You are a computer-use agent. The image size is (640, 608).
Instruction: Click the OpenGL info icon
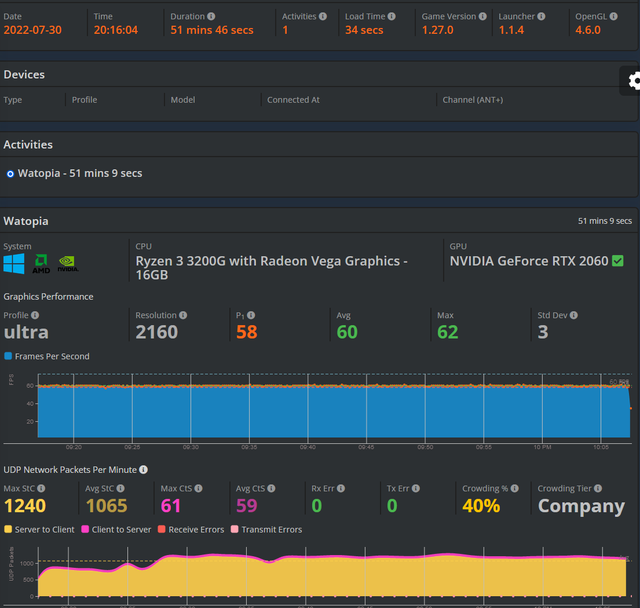[x=613, y=16]
